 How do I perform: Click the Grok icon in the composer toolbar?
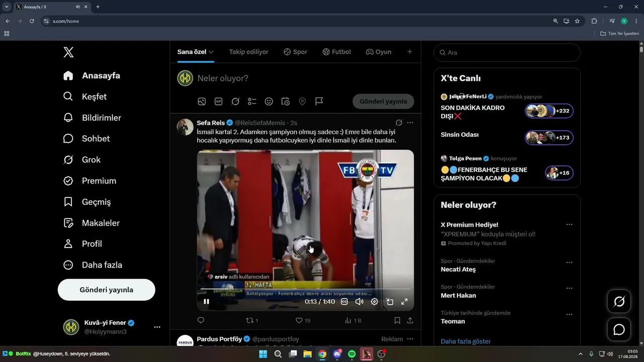coord(235,102)
